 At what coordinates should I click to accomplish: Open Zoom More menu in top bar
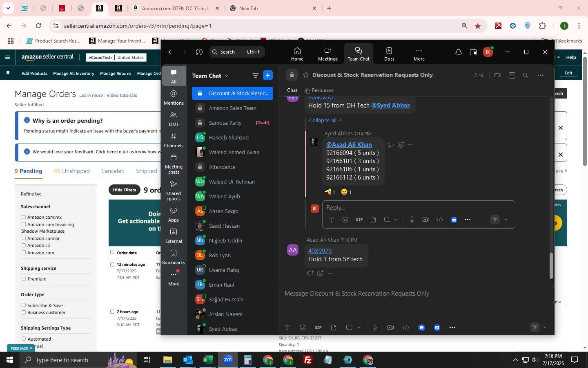pyautogui.click(x=419, y=54)
